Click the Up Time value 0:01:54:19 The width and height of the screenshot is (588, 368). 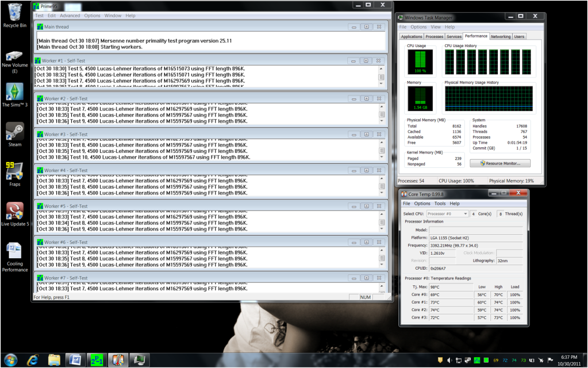click(517, 143)
